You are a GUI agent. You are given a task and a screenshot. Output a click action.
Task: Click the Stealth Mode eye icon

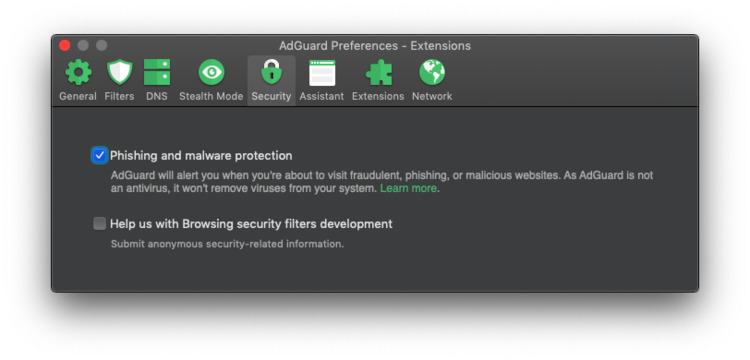click(x=211, y=72)
